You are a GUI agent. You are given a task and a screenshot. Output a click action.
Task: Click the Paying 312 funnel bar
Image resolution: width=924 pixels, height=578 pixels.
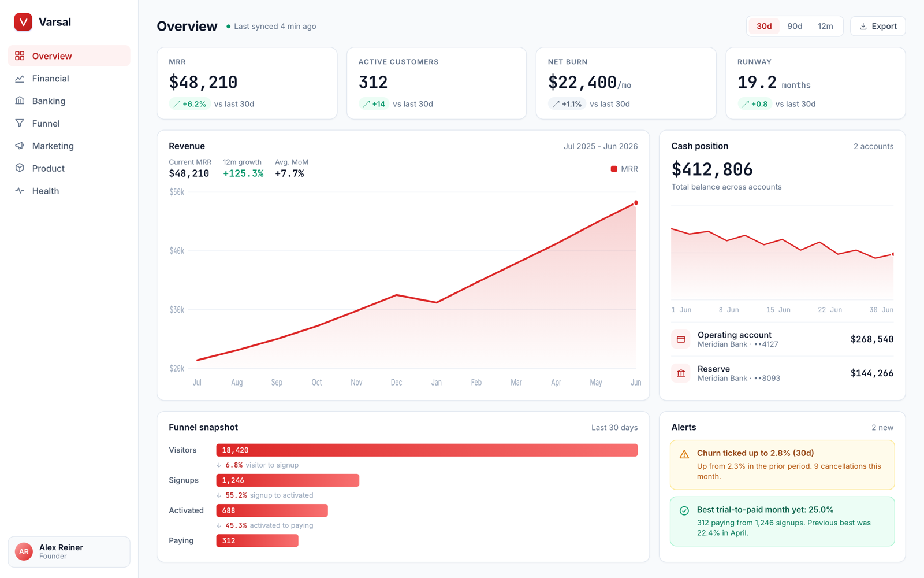pyautogui.click(x=257, y=540)
